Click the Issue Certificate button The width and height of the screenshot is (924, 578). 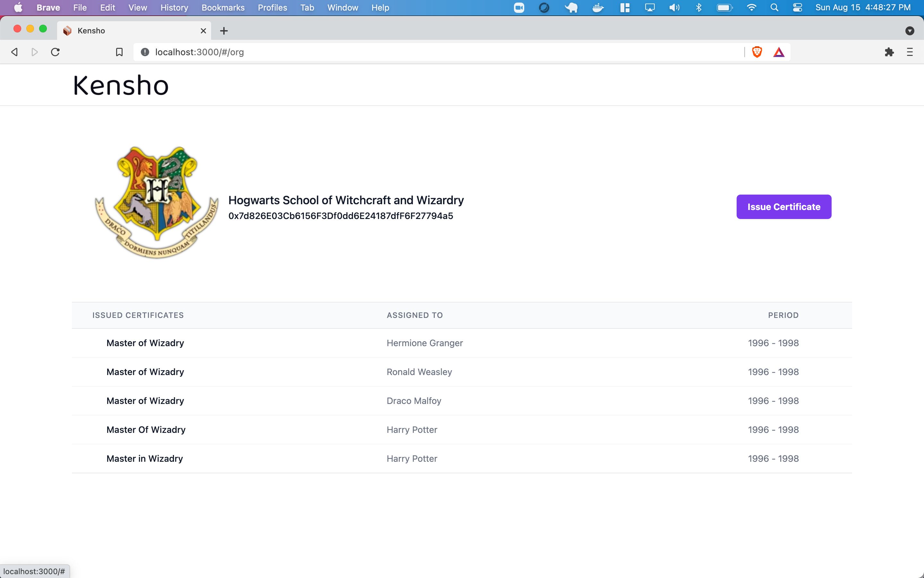click(783, 207)
